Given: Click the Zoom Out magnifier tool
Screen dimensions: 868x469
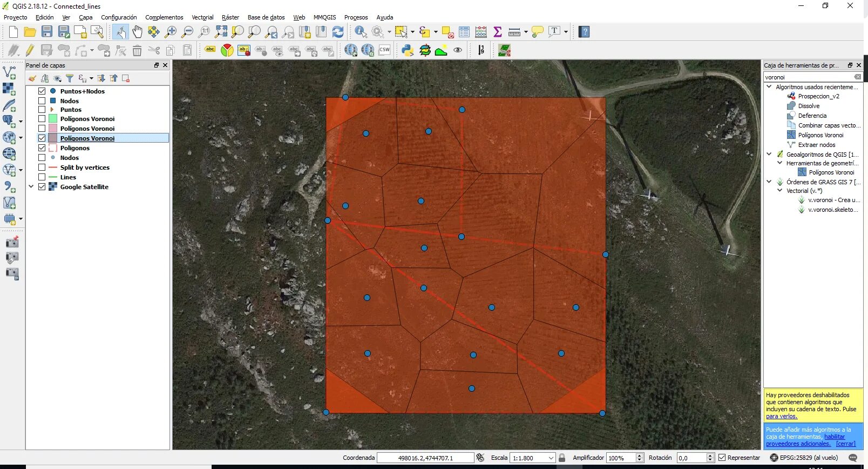Looking at the screenshot, I should pos(187,32).
